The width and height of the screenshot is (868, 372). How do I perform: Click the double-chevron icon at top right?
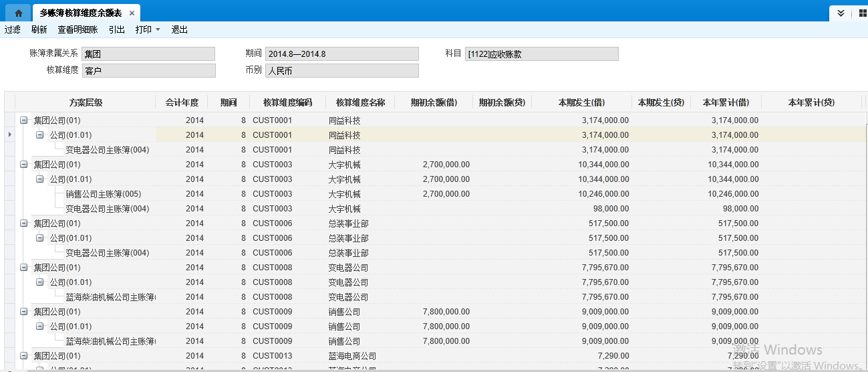point(841,13)
